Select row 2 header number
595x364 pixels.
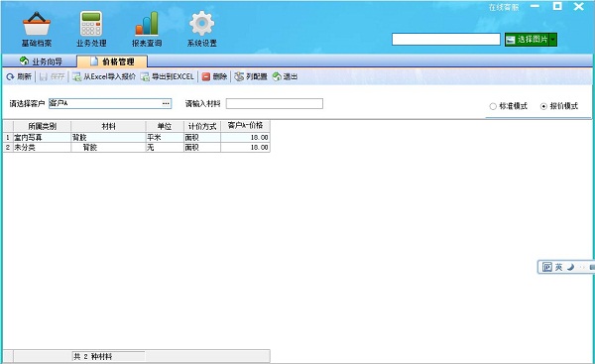tap(8, 147)
